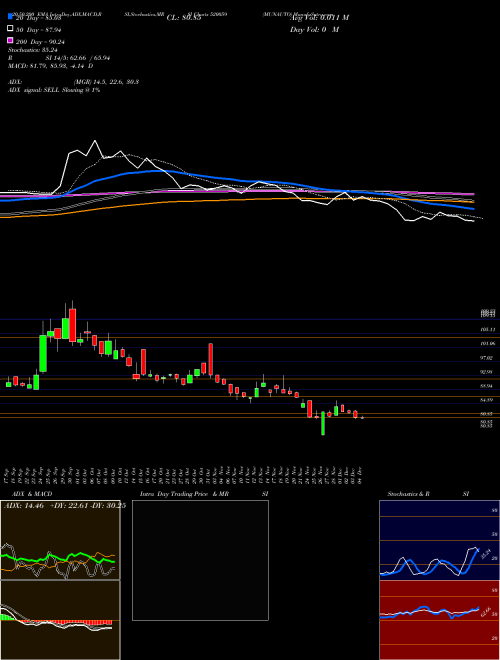Click the 105.11 price axis label
Screen dimensions: 500x660
pyautogui.click(x=487, y=330)
